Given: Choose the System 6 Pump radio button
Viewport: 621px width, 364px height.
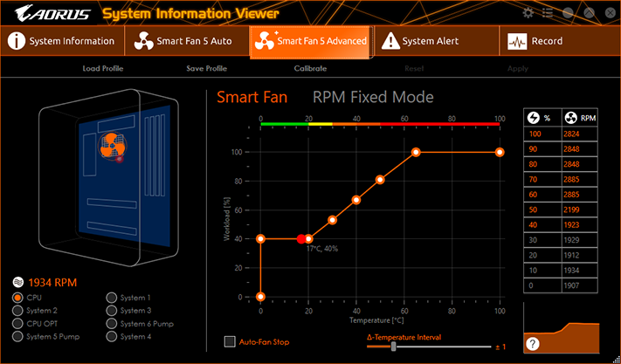Looking at the screenshot, I should [112, 324].
